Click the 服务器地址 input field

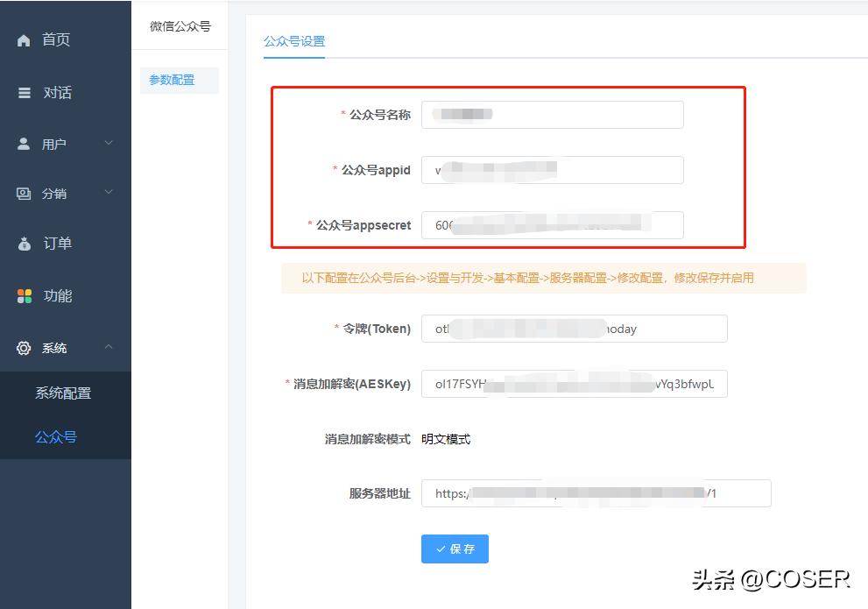click(x=596, y=493)
